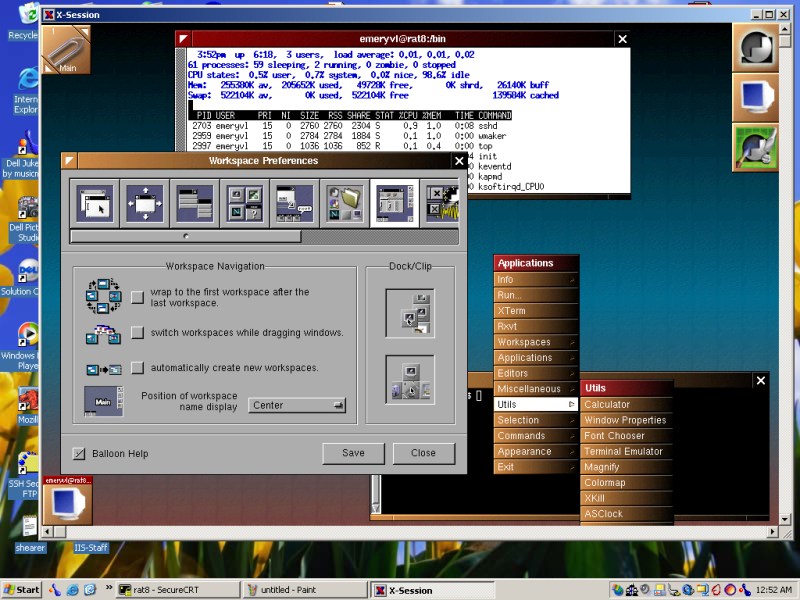This screenshot has height=600, width=800.
Task: Enable automatically create new workspaces
Action: (x=138, y=367)
